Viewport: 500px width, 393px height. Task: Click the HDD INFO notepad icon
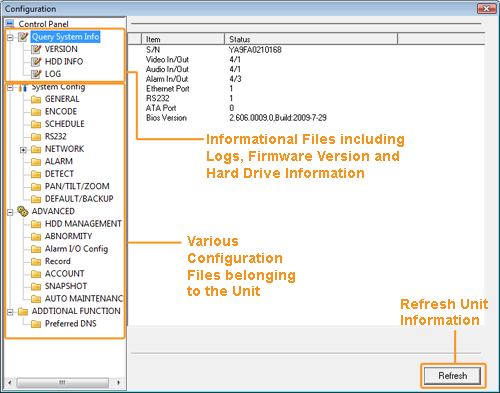36,62
